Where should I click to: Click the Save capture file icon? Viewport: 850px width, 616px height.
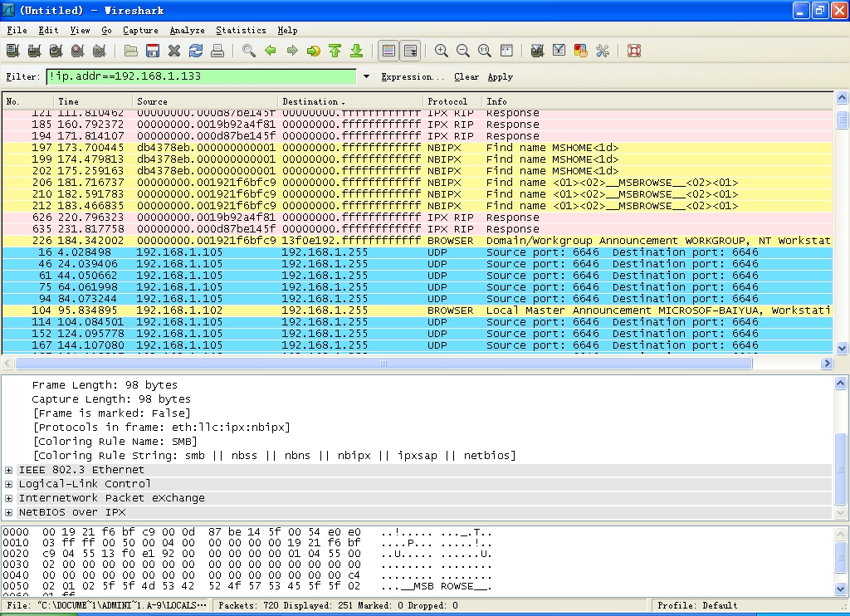(153, 51)
